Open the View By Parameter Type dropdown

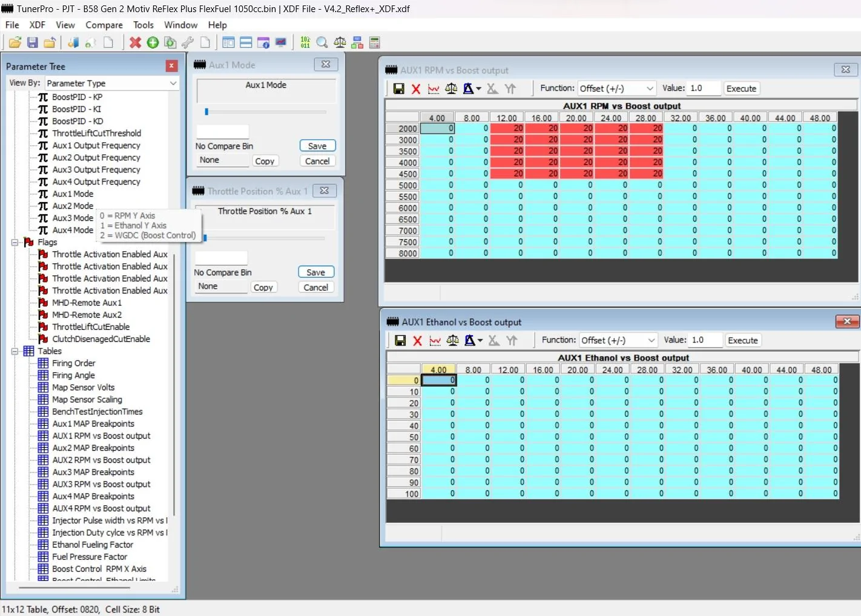(x=173, y=84)
